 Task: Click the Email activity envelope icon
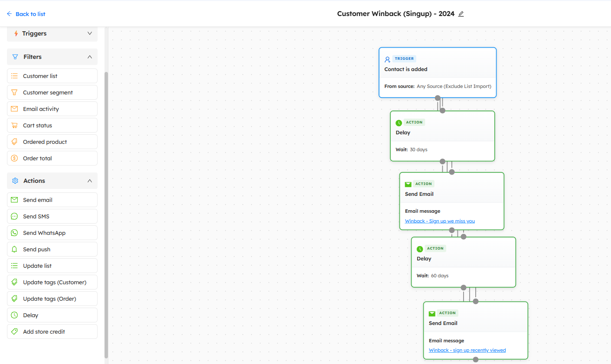tap(14, 109)
